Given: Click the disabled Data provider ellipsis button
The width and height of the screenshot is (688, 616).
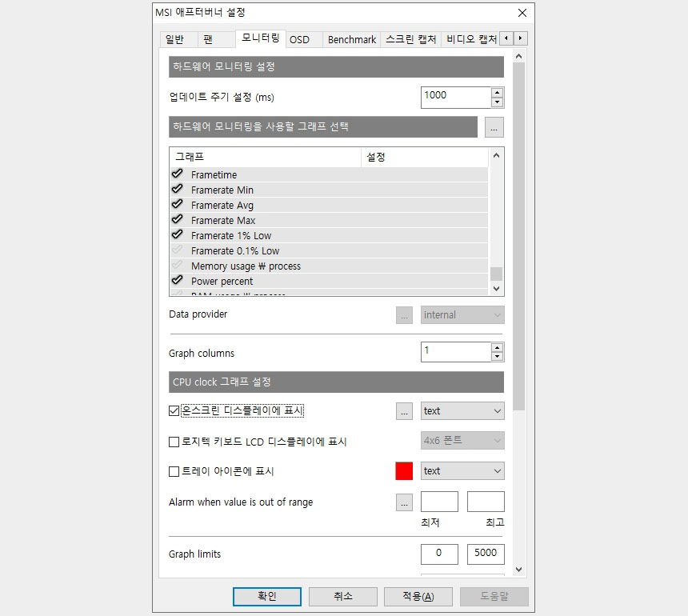Looking at the screenshot, I should (404, 315).
